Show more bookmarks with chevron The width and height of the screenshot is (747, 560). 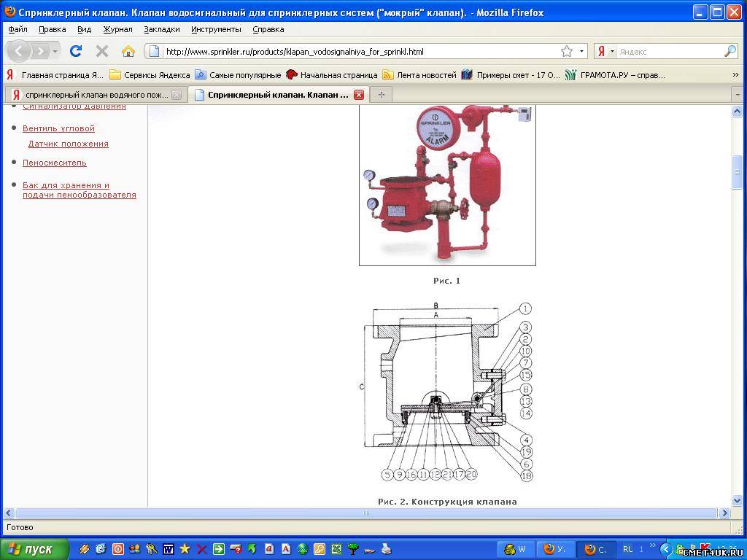(x=735, y=74)
